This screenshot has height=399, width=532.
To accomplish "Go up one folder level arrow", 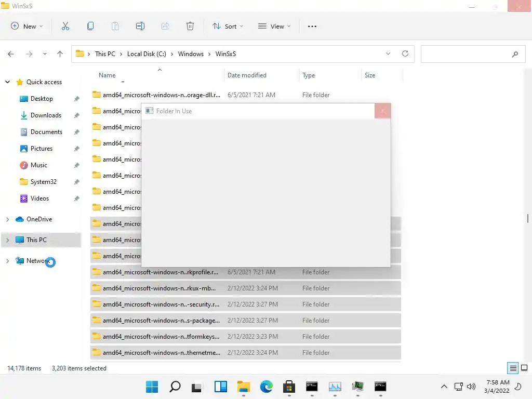I will [60, 54].
